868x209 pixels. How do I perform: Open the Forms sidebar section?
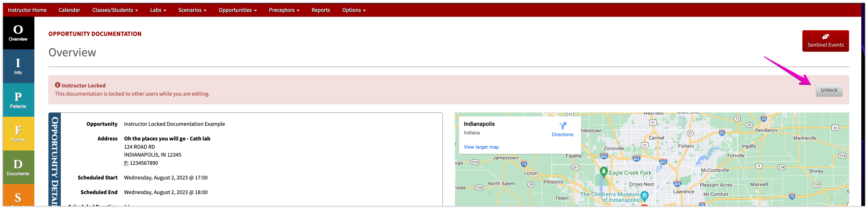(x=18, y=134)
